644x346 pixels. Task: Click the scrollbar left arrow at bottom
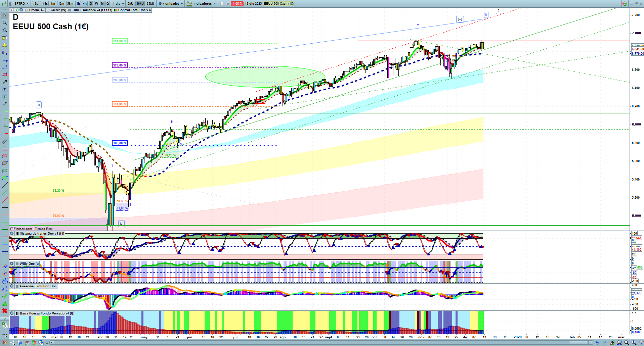pyautogui.click(x=52, y=343)
